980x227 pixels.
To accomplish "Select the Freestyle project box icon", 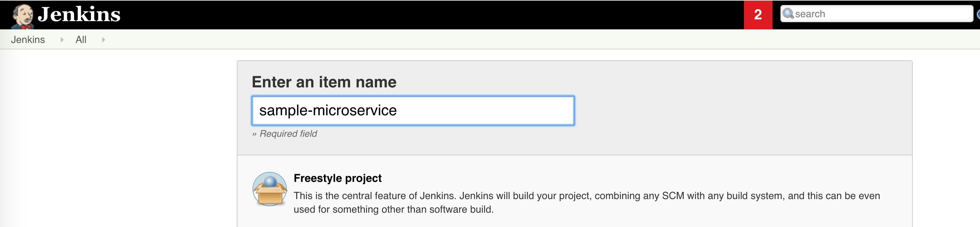I will [x=270, y=189].
